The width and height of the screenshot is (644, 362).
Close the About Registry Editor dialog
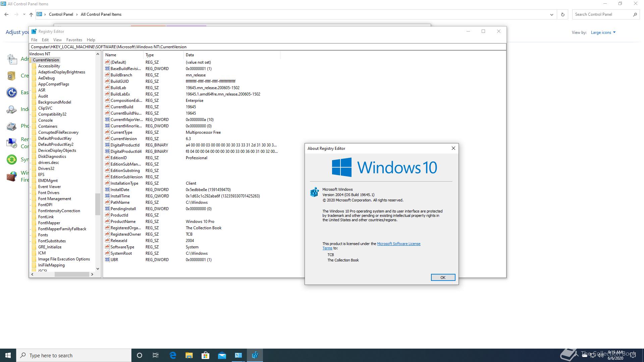(453, 148)
